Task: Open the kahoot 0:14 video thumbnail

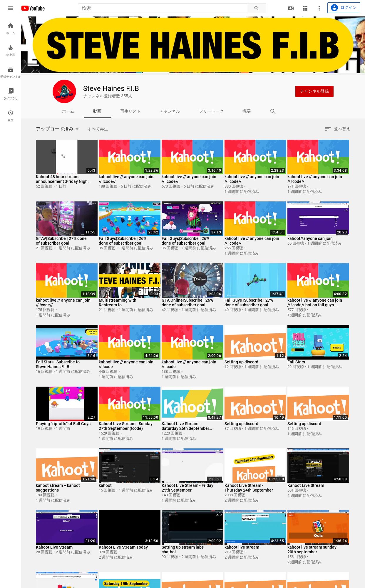Action: point(130,466)
